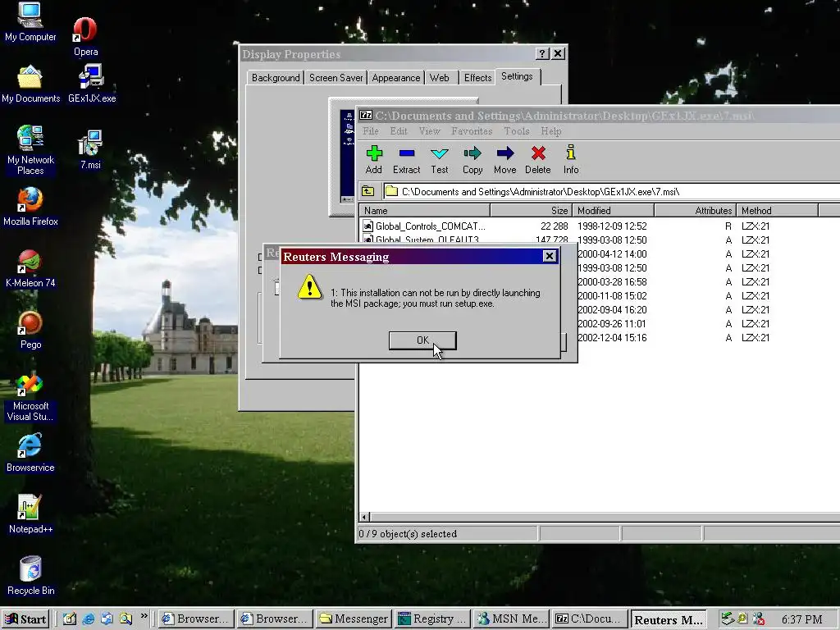Image resolution: width=840 pixels, height=630 pixels.
Task: Close the Reuters Messaging dialog
Action: point(549,256)
